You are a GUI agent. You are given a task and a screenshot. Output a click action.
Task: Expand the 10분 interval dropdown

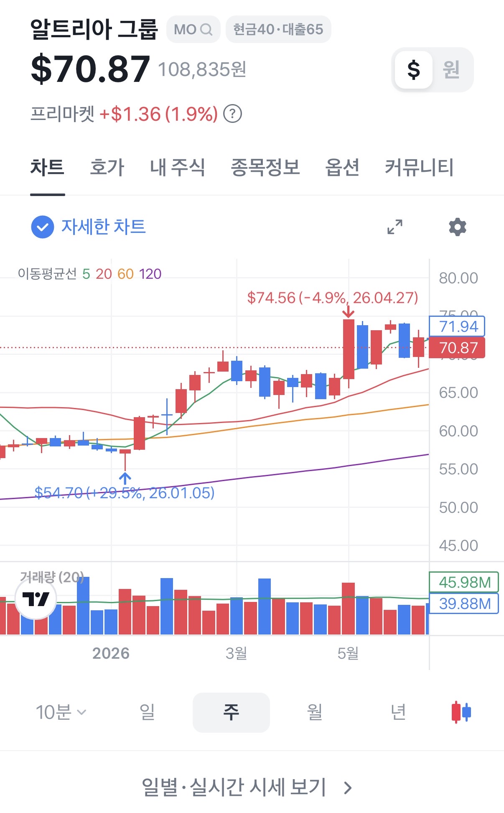coord(61,712)
